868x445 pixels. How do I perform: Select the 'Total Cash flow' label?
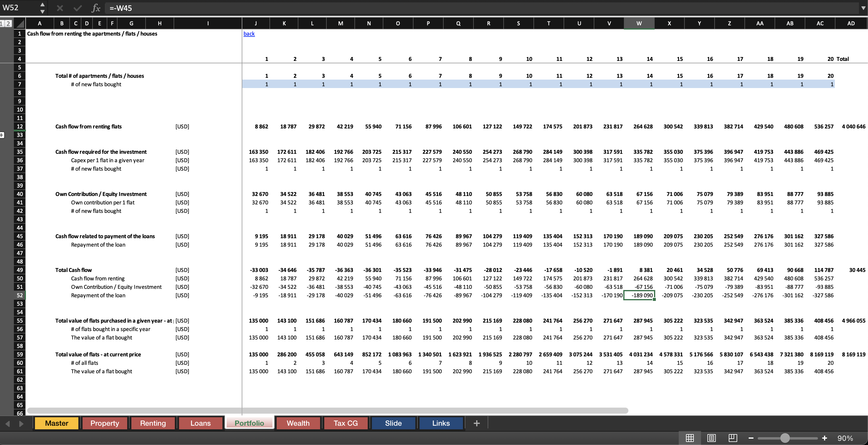[74, 270]
